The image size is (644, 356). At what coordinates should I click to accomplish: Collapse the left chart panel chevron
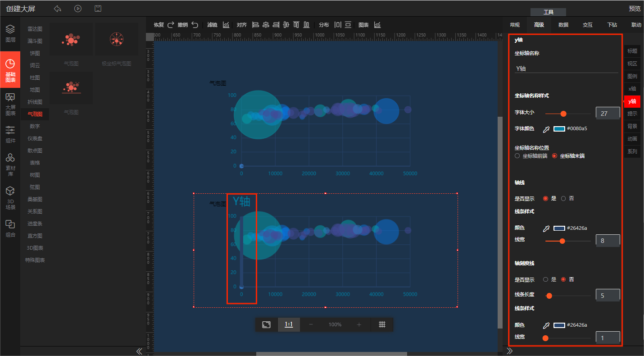point(139,351)
